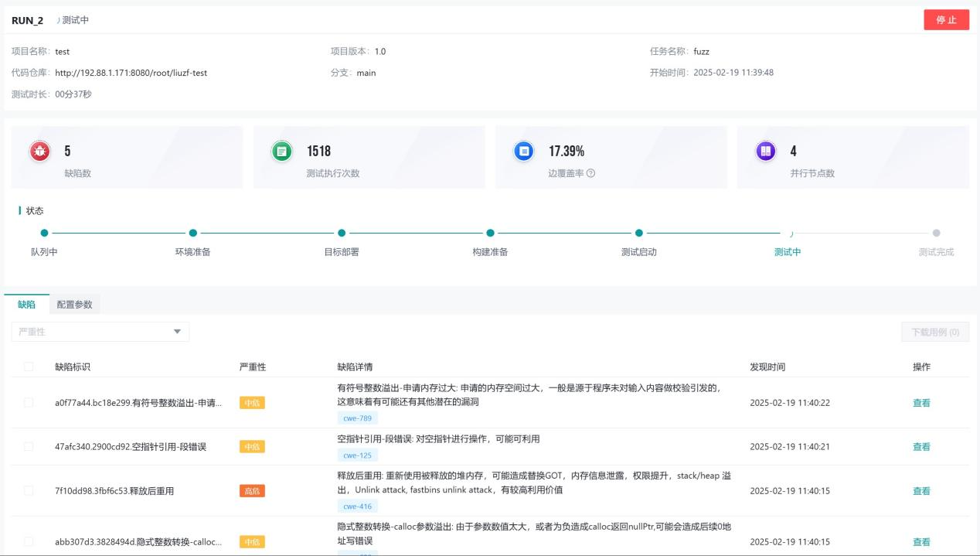Click the 缺陷详情 column header
This screenshot has width=980, height=556.
356,367
